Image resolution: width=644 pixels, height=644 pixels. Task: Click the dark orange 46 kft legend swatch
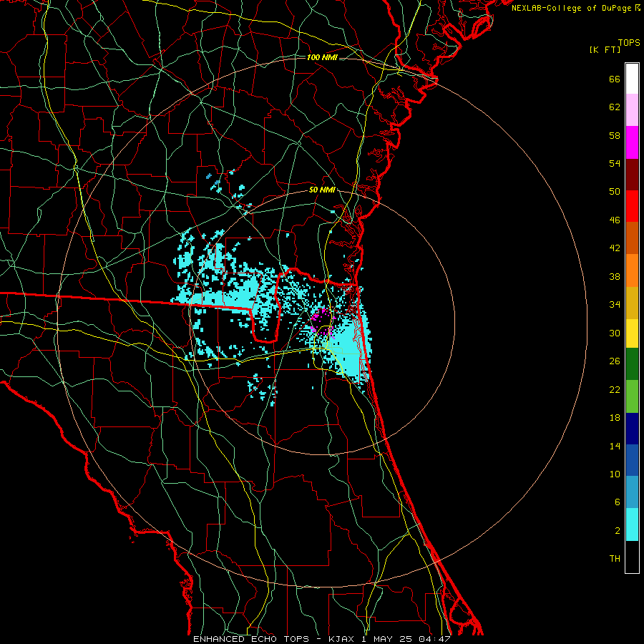pos(632,238)
